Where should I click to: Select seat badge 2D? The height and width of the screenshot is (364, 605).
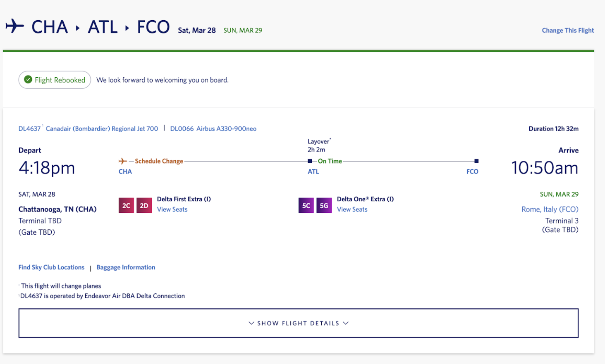(144, 205)
